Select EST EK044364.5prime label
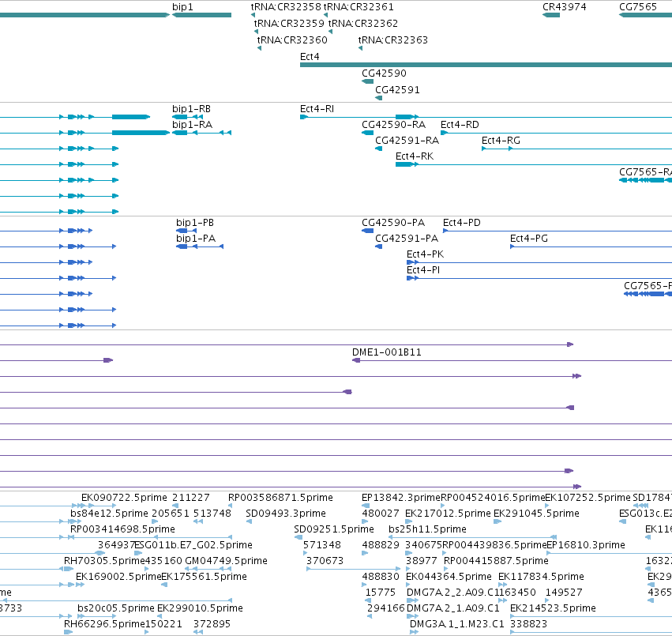The width and height of the screenshot is (672, 636). 449,578
